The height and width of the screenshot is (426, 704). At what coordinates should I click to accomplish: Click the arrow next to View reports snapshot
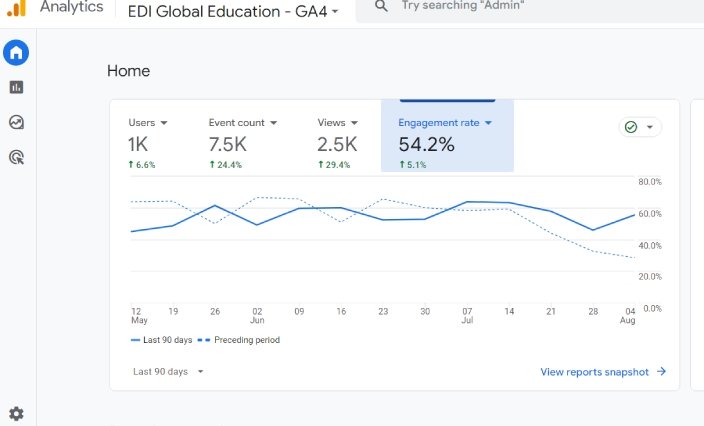(x=661, y=371)
